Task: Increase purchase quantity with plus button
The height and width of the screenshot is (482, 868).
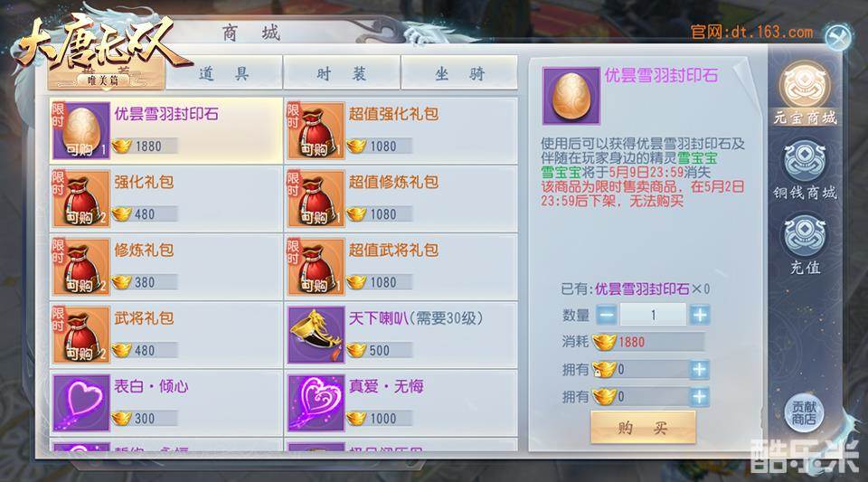Action: pos(700,315)
